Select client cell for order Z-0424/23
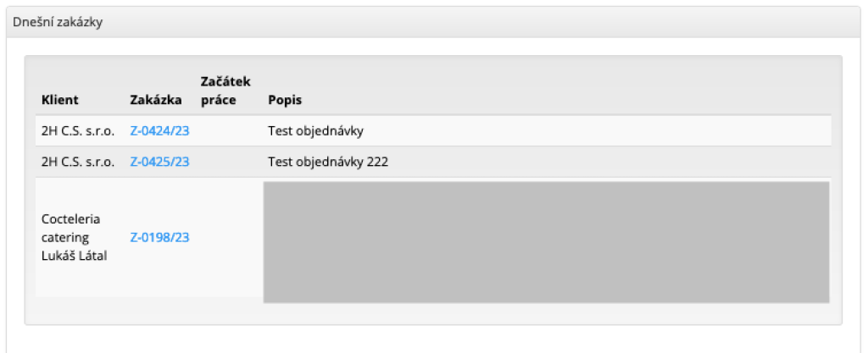868x353 pixels. pos(78,131)
